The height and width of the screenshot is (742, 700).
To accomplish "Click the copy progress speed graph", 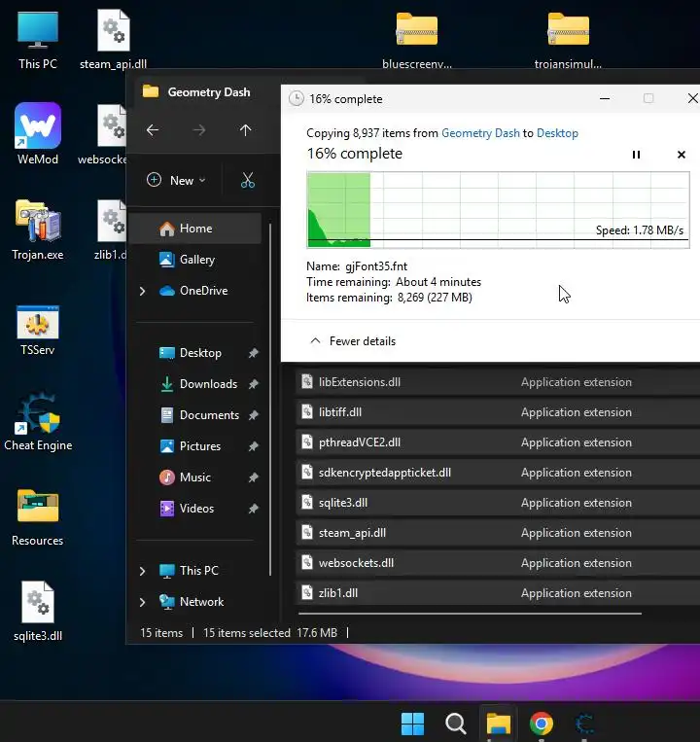I will tap(498, 210).
